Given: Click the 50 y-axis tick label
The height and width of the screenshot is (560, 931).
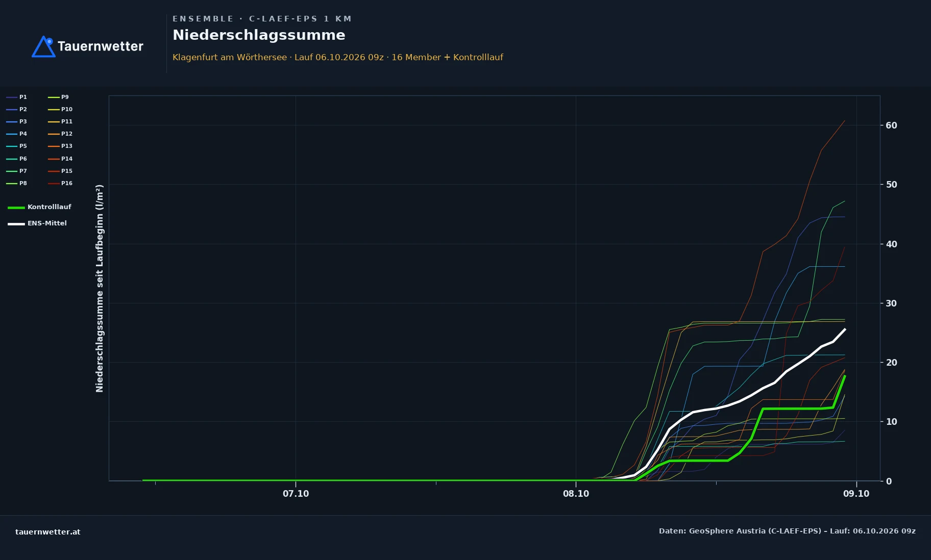Looking at the screenshot, I should (x=891, y=185).
